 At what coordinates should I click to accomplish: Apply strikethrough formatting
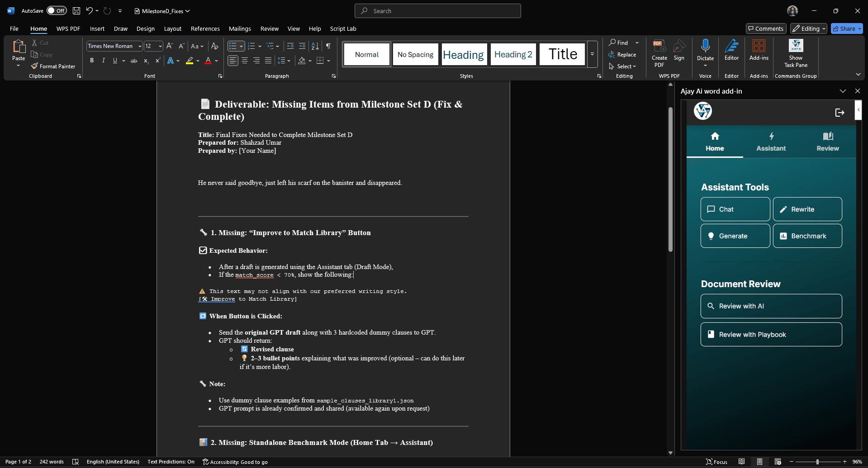click(x=133, y=61)
